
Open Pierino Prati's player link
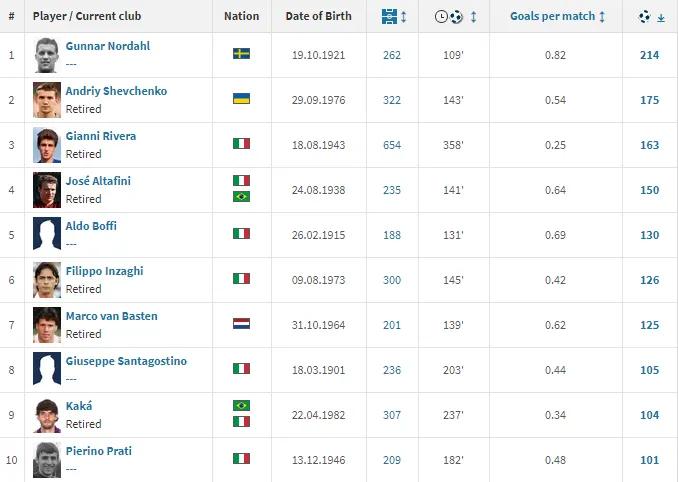(x=98, y=451)
